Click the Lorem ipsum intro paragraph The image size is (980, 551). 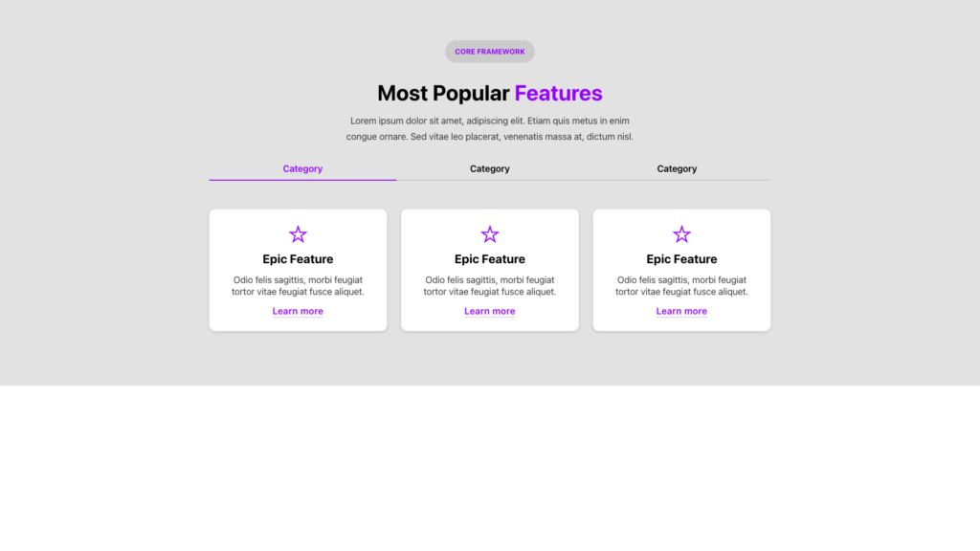click(x=490, y=129)
